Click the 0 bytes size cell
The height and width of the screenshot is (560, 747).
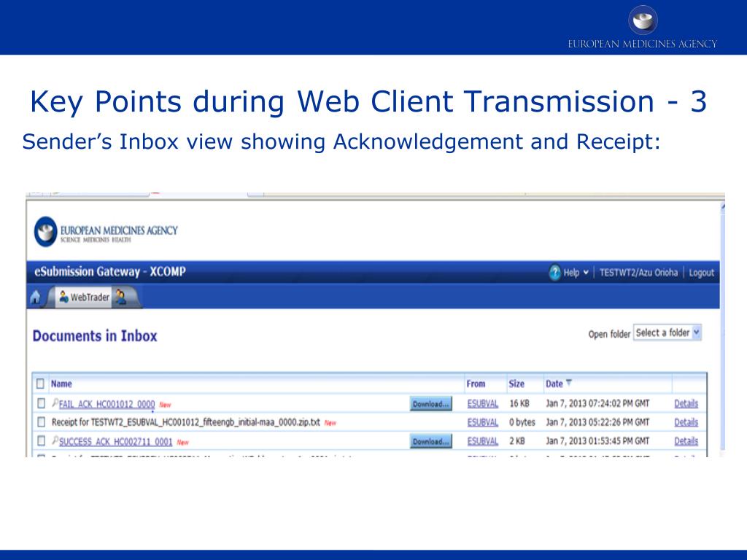[522, 422]
